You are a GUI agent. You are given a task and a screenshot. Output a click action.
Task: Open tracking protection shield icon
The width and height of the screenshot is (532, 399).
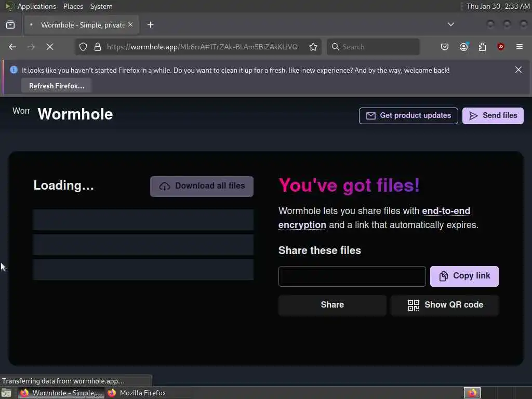[x=83, y=47]
